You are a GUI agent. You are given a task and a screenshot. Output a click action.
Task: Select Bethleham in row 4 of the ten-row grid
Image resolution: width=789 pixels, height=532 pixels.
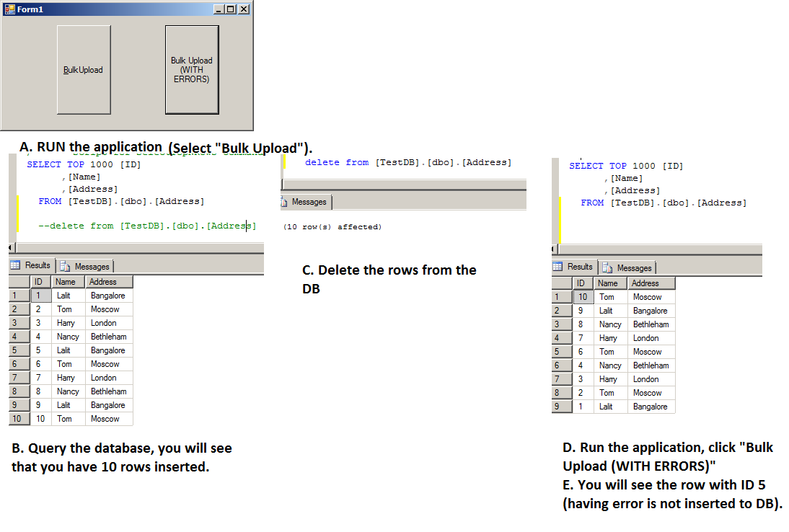tap(109, 337)
